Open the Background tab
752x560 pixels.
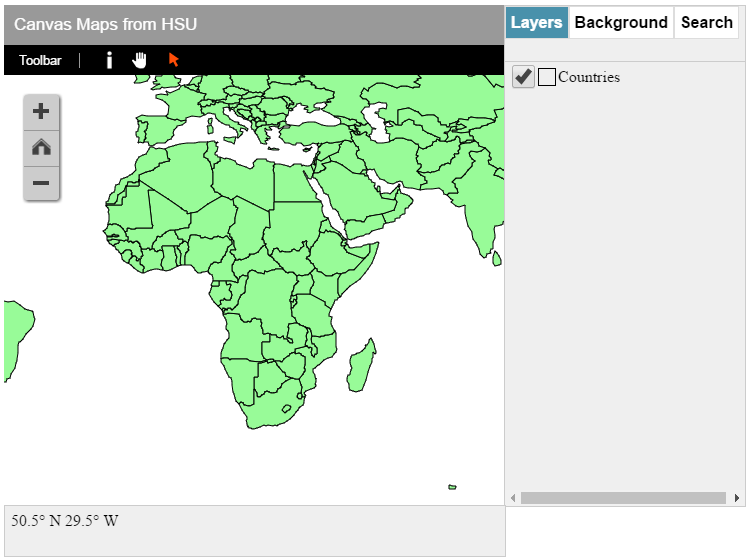(621, 23)
